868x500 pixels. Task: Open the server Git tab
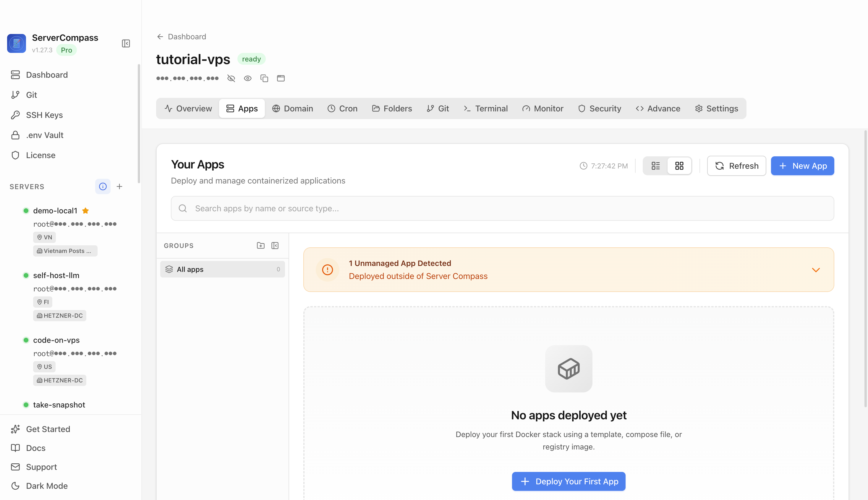(438, 108)
